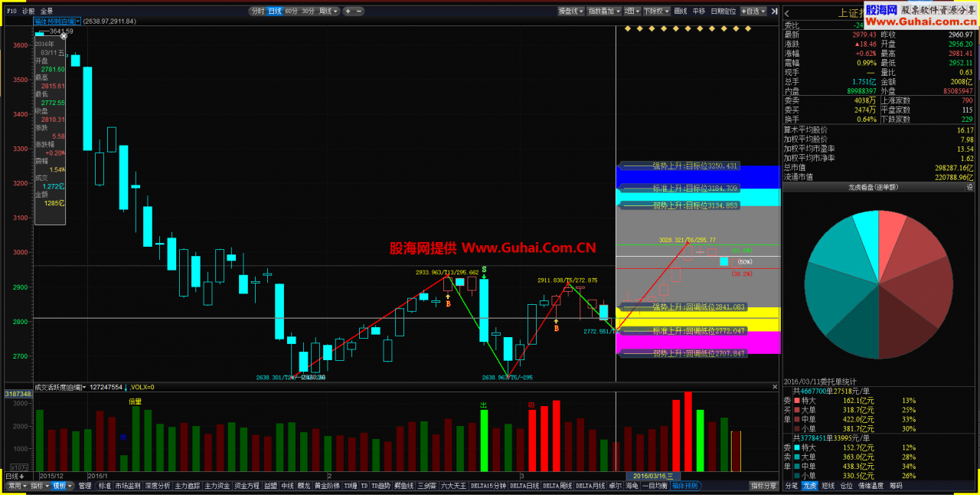Click the green S sell signal marker
The image size is (980, 495).
(484, 270)
